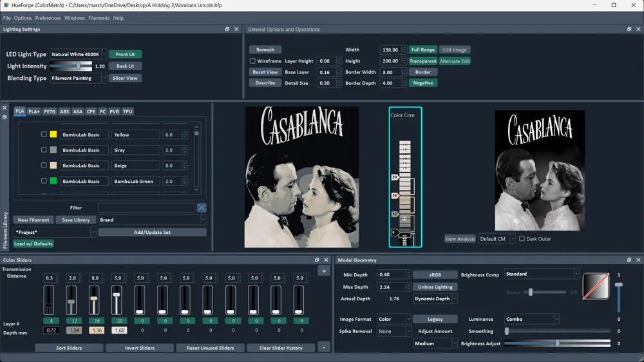
Task: Open the *Project* set dropdown
Action: [54, 232]
